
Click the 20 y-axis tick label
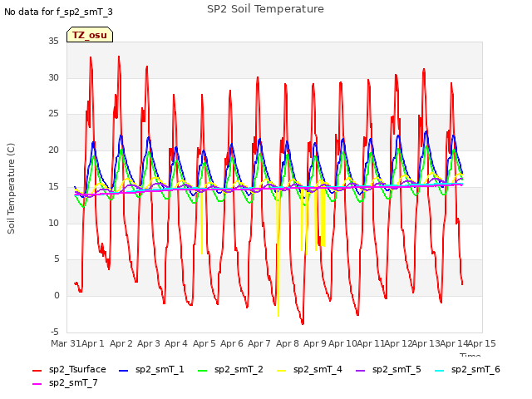53,150
